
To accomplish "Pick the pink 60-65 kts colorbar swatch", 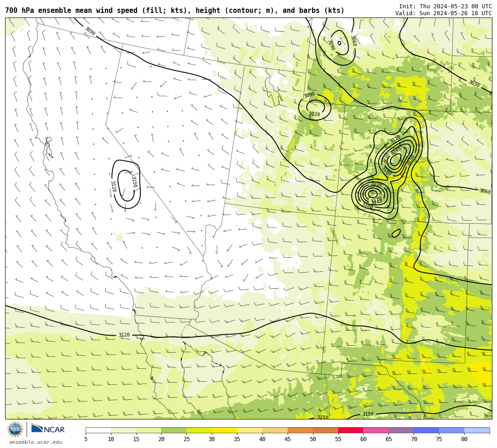I will coord(376,430).
